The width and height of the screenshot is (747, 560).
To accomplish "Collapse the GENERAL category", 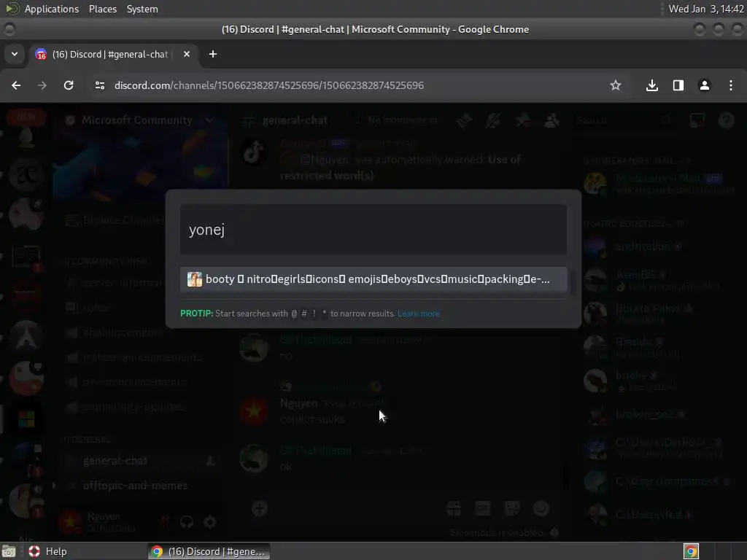I will pyautogui.click(x=88, y=440).
